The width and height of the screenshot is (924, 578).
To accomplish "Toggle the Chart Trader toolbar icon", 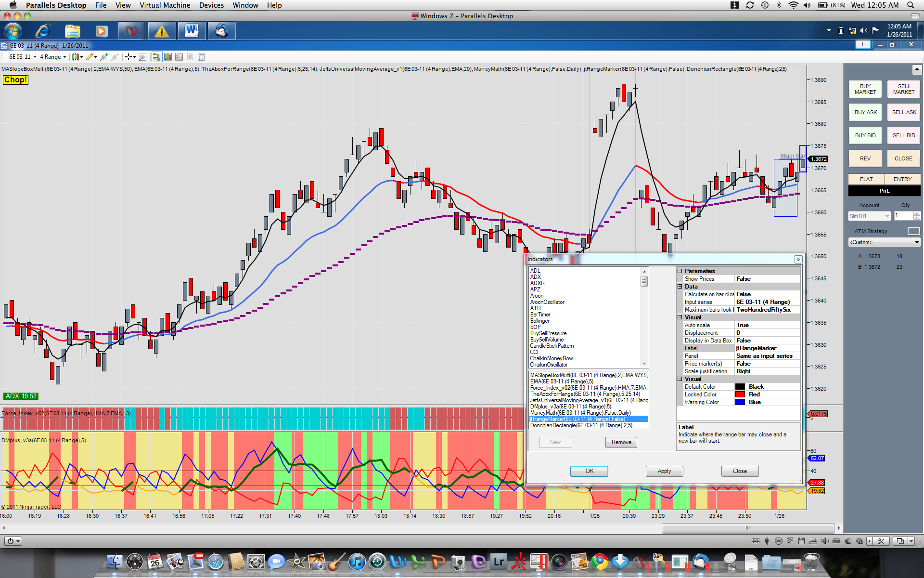I will (156, 57).
